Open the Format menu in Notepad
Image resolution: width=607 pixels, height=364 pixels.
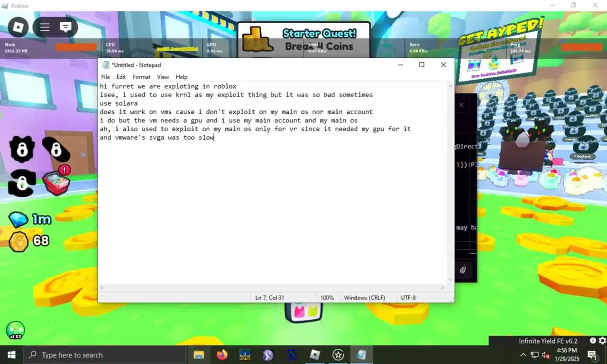tap(141, 77)
